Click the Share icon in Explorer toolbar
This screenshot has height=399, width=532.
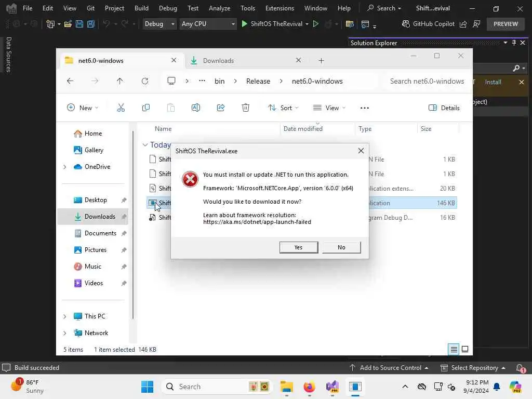pyautogui.click(x=220, y=108)
